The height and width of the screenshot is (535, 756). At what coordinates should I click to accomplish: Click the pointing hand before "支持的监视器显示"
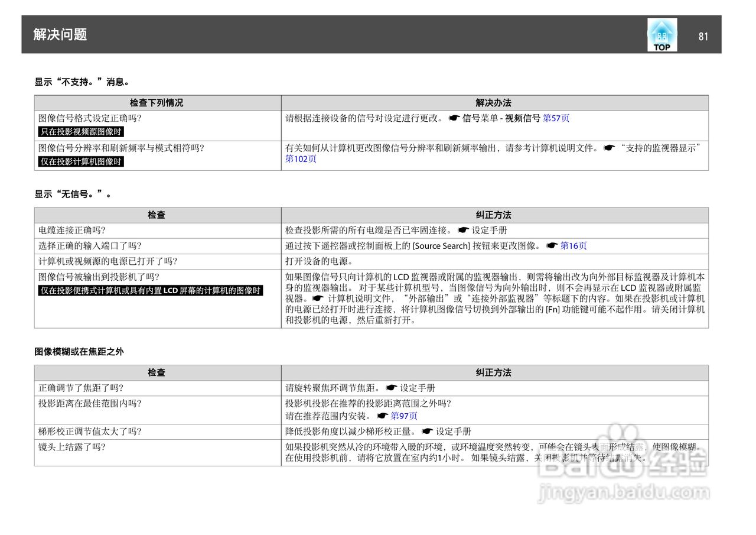tap(609, 148)
